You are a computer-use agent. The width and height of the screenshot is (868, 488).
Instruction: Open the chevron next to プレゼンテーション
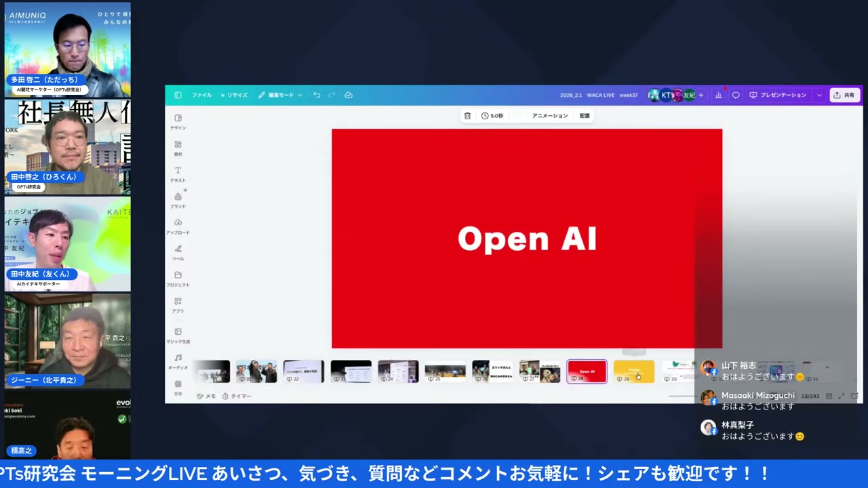(819, 95)
